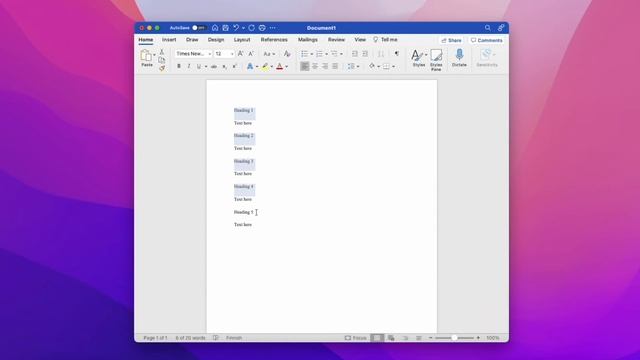Go to the Layout tab
Viewport: 640px width, 360px height.
coord(242,40)
